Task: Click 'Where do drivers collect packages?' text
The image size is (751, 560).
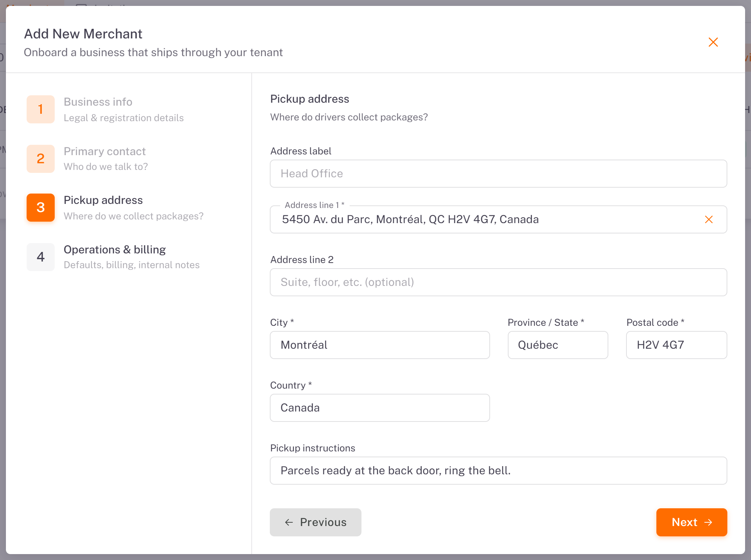Action: [x=349, y=117]
